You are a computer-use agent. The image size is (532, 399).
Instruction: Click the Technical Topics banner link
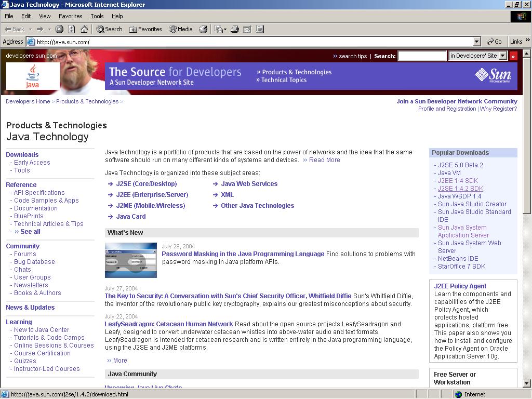pos(284,79)
